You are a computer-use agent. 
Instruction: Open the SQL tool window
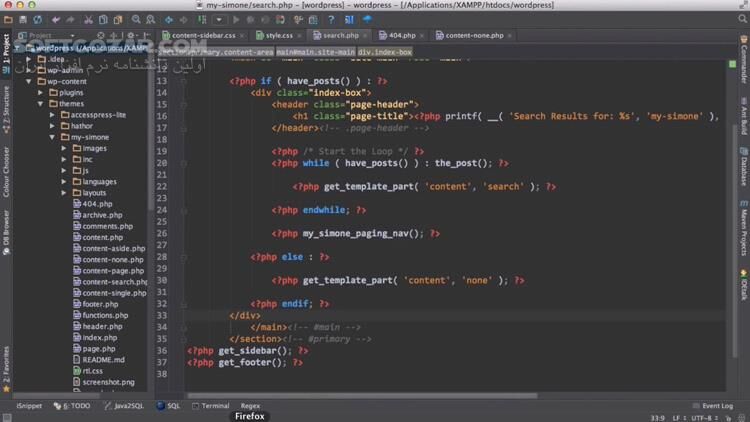(x=168, y=406)
